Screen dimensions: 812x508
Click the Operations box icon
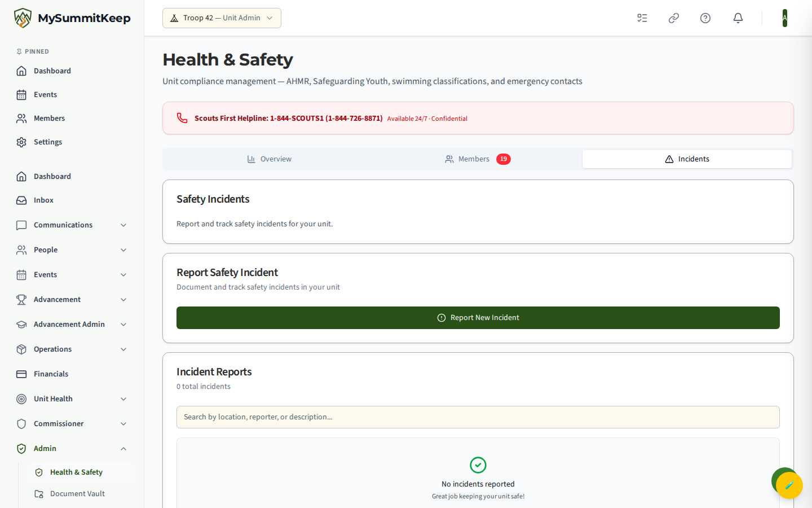point(21,349)
